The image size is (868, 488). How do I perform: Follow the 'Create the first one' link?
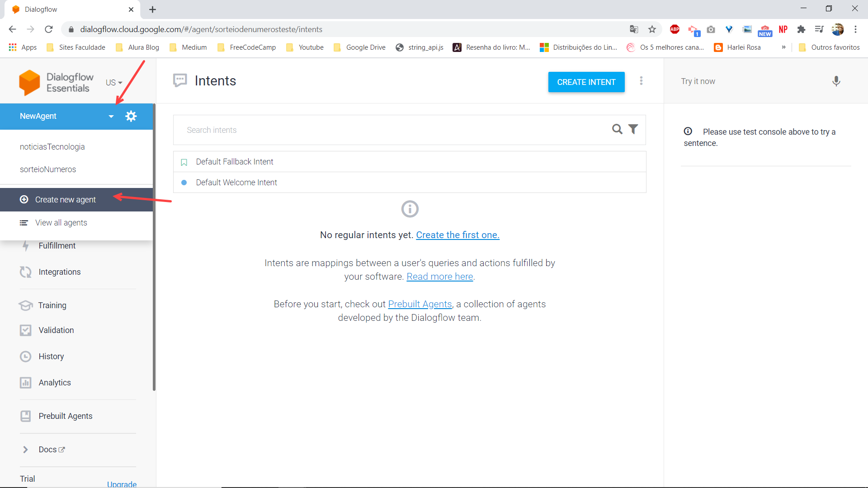tap(458, 235)
